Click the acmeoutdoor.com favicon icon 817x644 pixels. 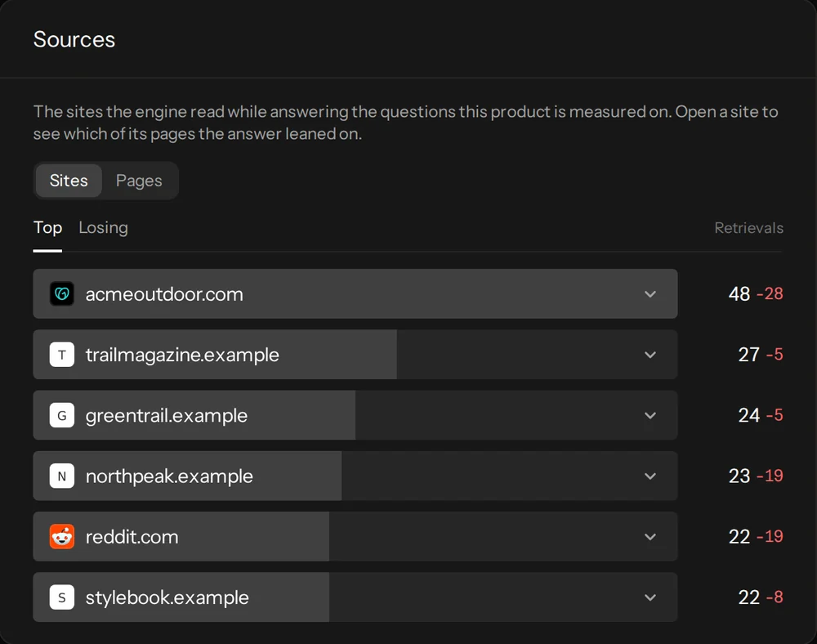coord(62,294)
